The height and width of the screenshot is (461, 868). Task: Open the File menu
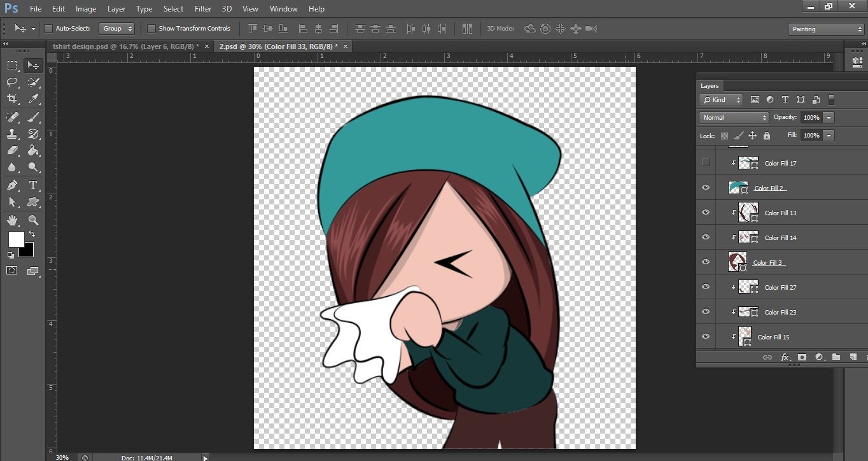(x=36, y=9)
